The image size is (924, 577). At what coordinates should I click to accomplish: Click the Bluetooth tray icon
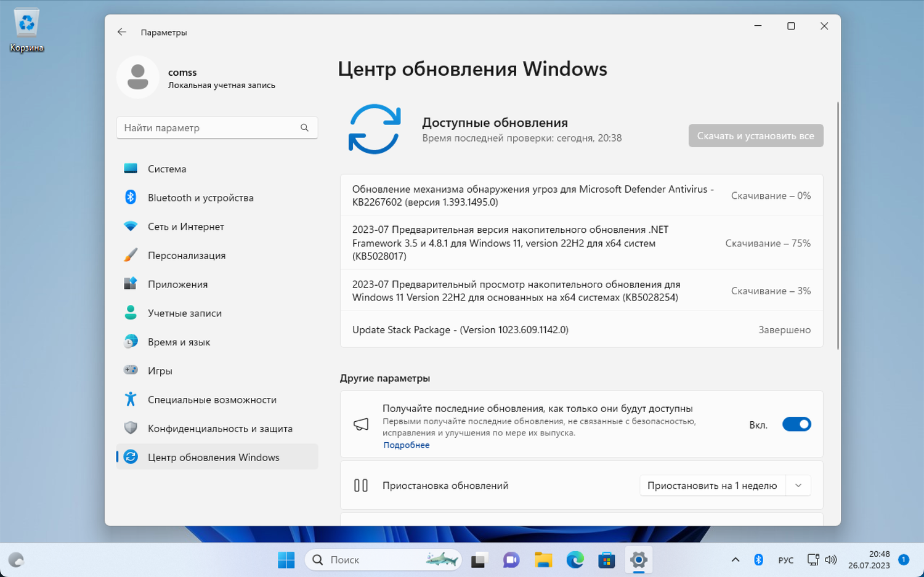[x=759, y=560]
